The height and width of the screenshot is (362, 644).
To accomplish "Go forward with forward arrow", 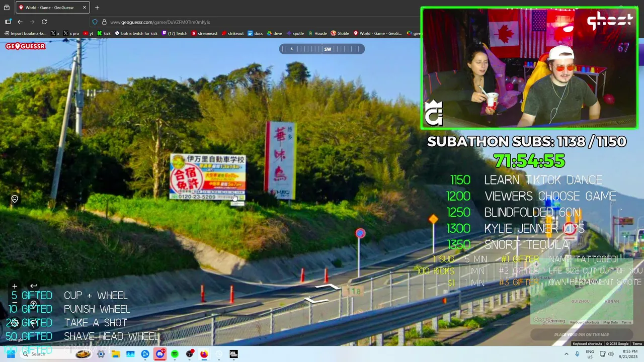I will point(32,22).
